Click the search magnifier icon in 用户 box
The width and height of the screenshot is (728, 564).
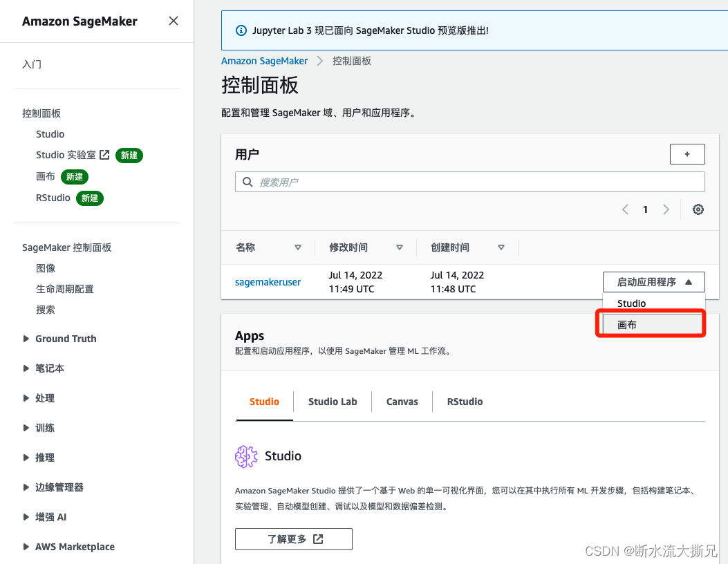(x=248, y=182)
